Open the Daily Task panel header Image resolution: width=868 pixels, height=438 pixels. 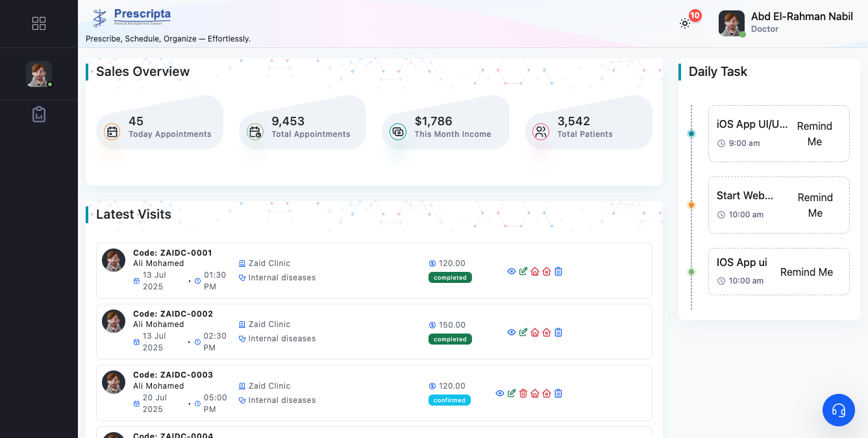717,71
